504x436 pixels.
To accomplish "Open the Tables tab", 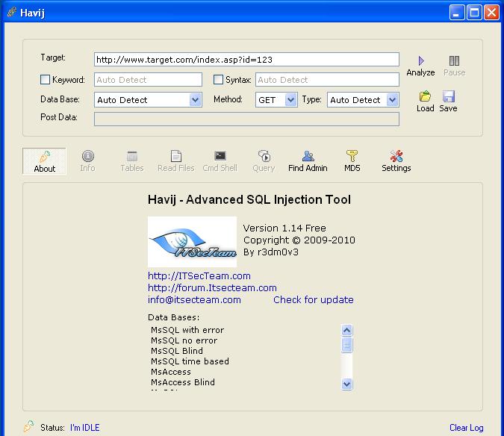I will (131, 161).
